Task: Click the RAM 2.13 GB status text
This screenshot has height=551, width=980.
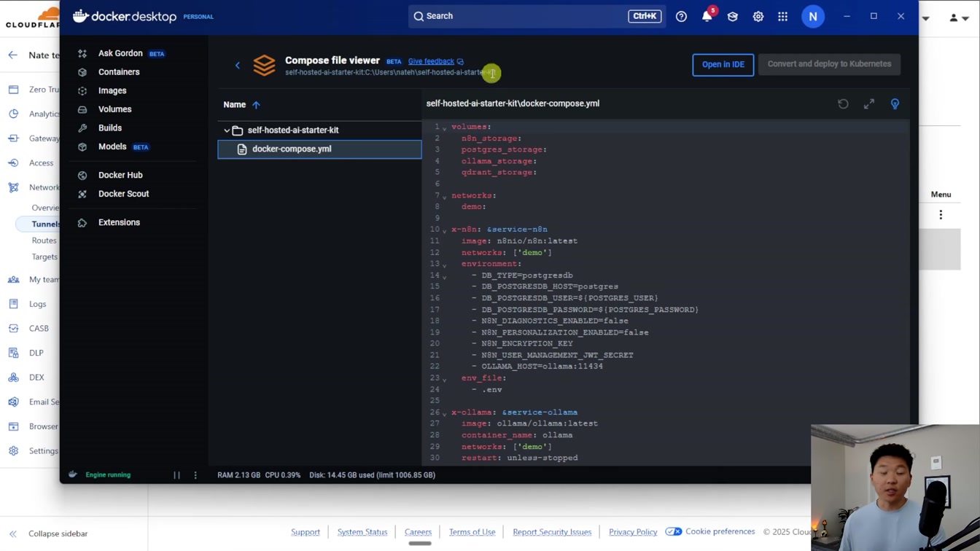Action: (x=238, y=475)
